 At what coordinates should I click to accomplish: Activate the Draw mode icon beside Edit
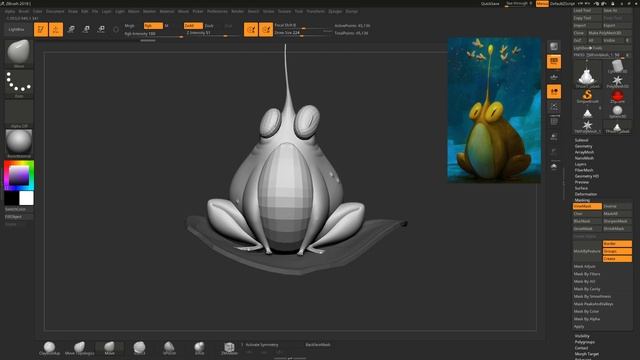pyautogui.click(x=56, y=29)
